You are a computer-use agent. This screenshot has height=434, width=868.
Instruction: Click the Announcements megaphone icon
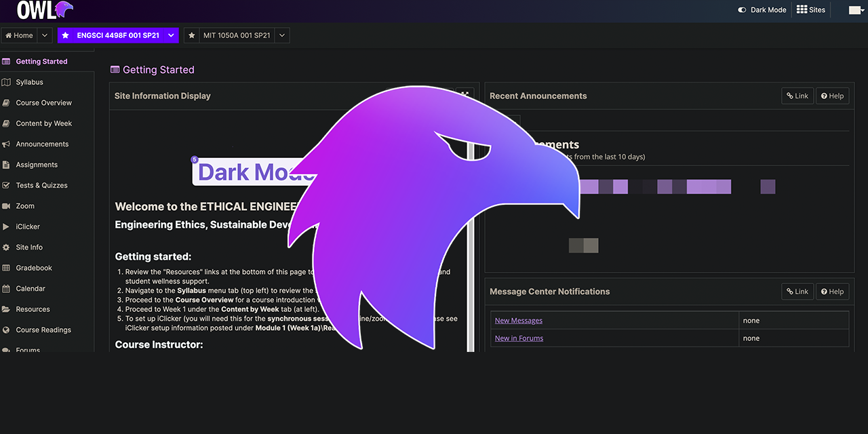pos(6,144)
